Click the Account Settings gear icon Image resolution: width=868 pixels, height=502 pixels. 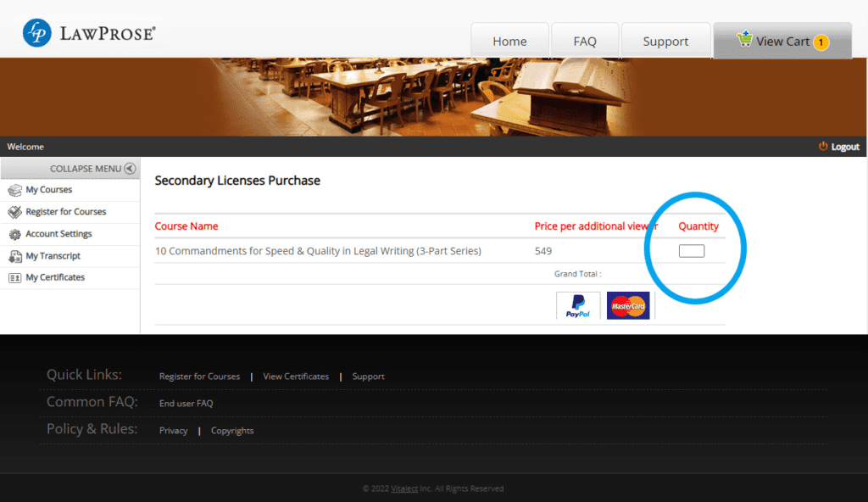(x=14, y=234)
